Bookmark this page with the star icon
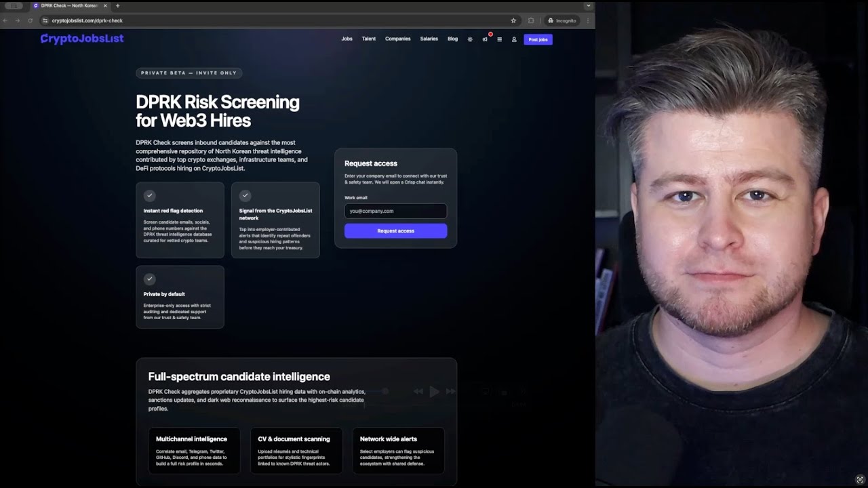Screen dimensions: 868x488 click(513, 20)
